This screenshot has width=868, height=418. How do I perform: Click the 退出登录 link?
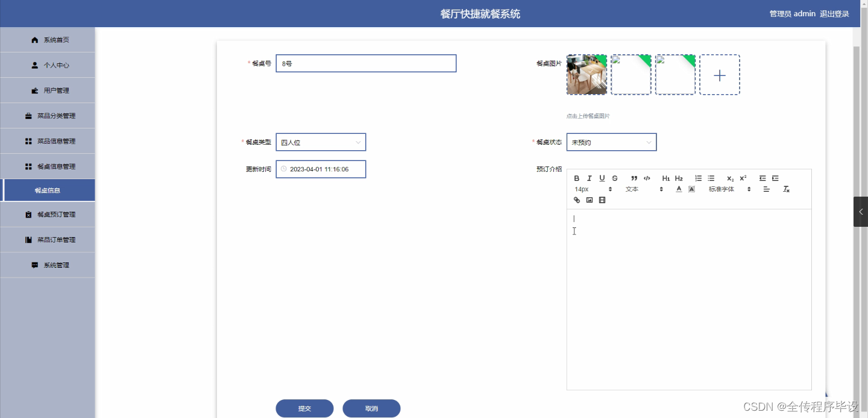click(834, 13)
